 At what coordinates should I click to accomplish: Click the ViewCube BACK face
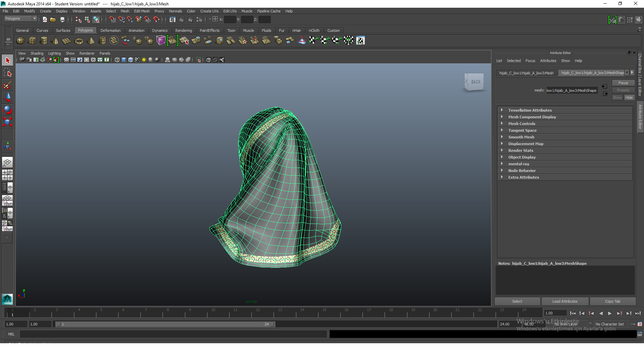(x=475, y=82)
